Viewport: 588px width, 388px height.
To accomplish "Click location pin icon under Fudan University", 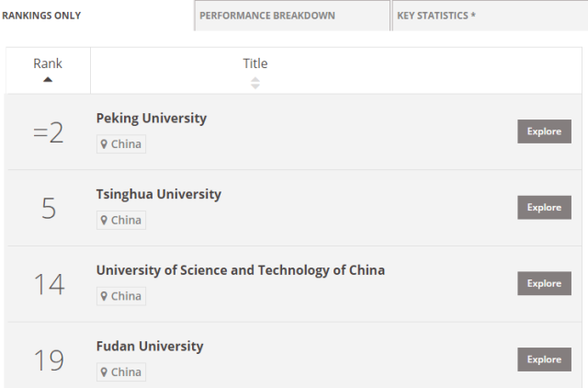I will (x=105, y=372).
